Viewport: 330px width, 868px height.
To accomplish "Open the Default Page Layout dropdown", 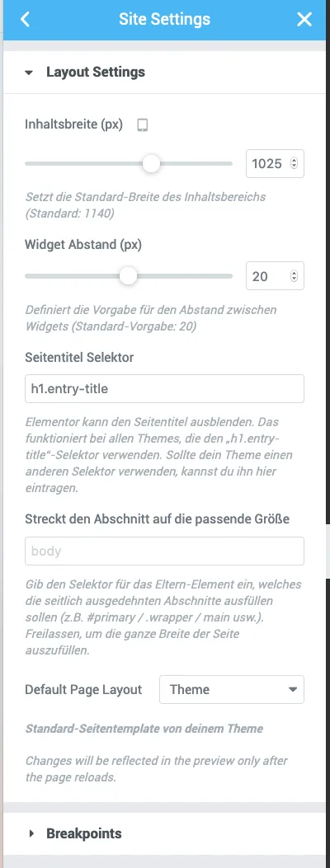I will [232, 690].
